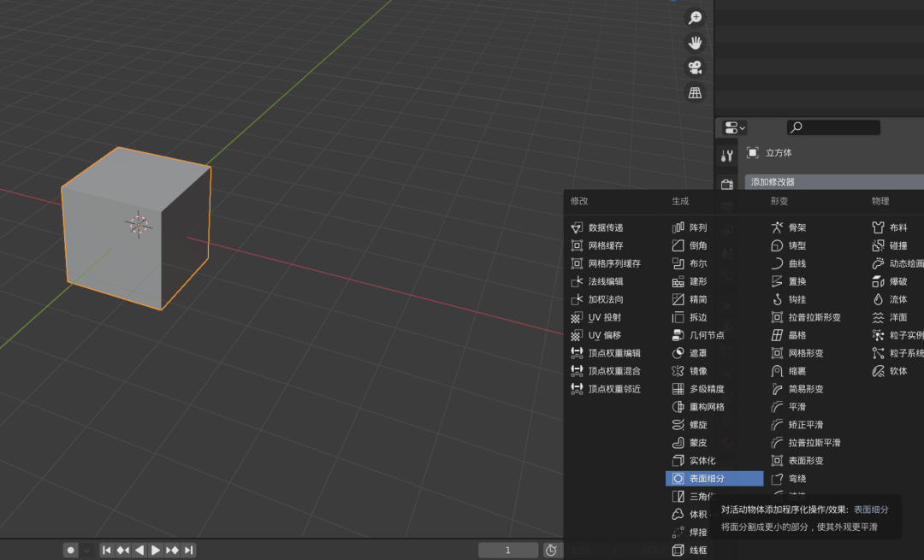Add the 表面细分 subdivision modifier

tap(714, 479)
